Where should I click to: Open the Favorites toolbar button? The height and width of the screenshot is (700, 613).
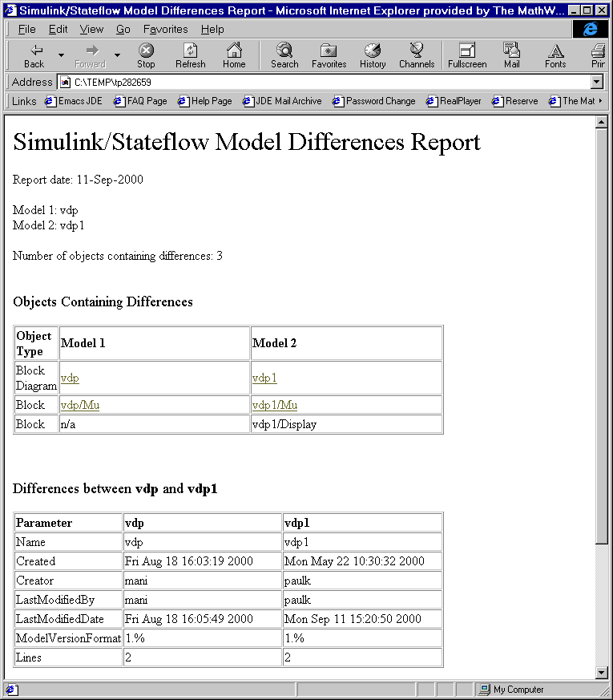329,56
